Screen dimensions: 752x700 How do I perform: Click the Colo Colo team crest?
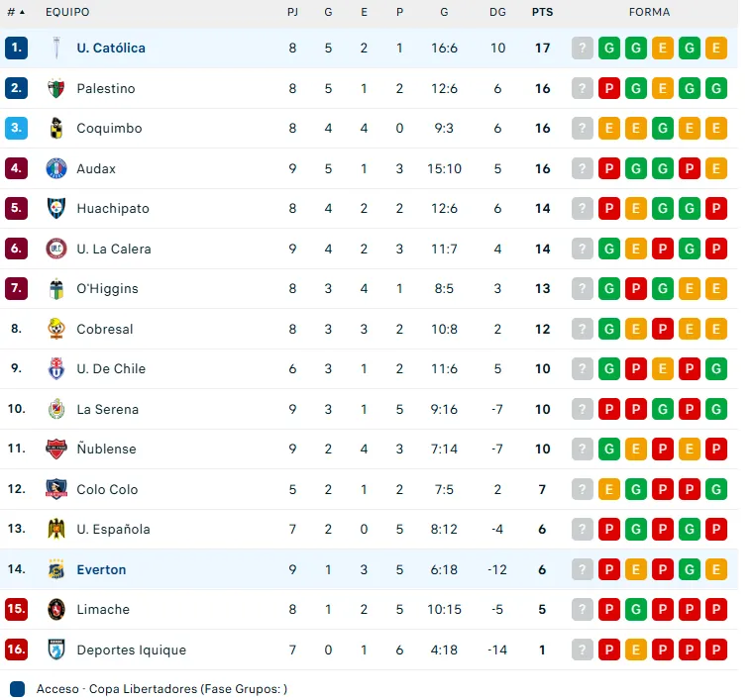pyautogui.click(x=56, y=489)
